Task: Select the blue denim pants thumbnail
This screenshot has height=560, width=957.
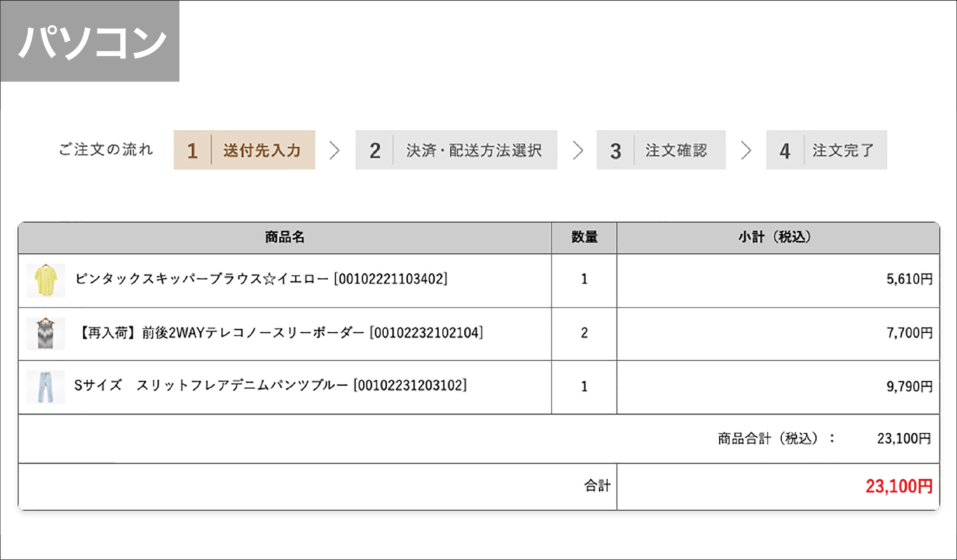Action: 46,387
